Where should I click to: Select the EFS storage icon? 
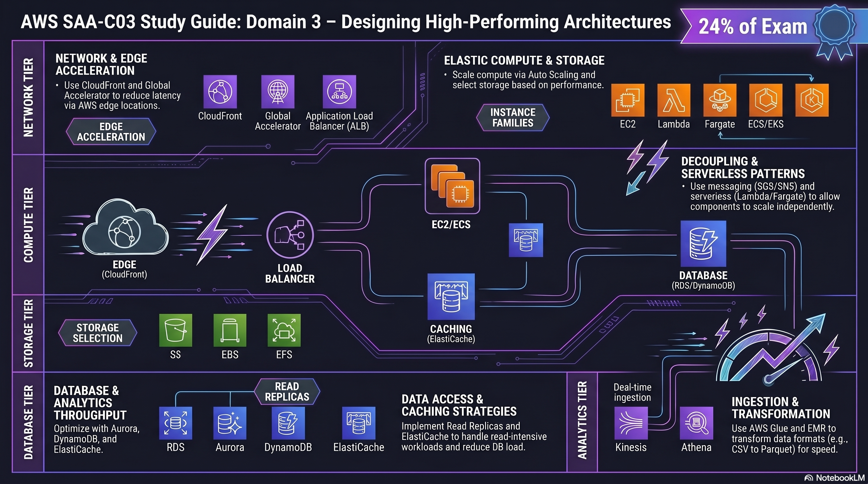[x=284, y=330]
